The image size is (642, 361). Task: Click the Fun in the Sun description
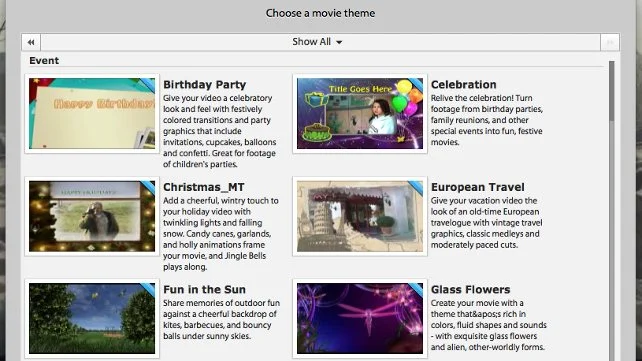tap(222, 319)
